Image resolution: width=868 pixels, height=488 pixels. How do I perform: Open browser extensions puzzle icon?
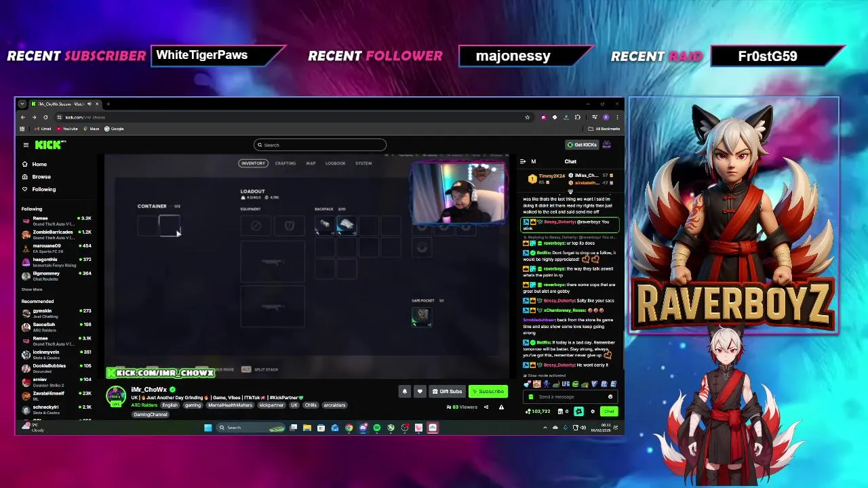coord(578,117)
